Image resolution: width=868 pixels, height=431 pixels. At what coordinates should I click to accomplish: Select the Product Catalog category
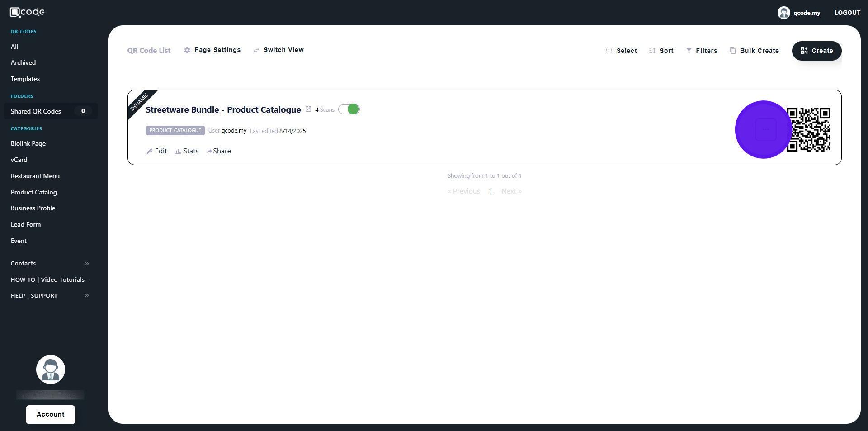tap(34, 192)
